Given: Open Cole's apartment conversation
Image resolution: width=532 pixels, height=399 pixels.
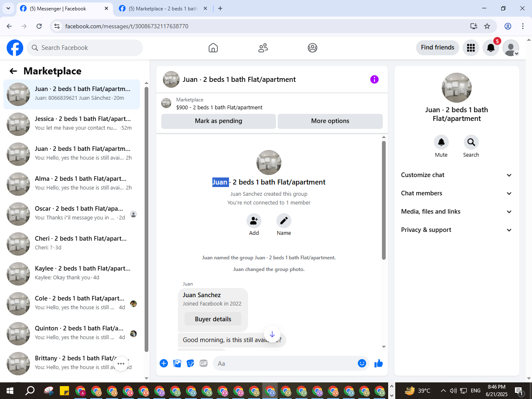Looking at the screenshot, I should pos(71,304).
